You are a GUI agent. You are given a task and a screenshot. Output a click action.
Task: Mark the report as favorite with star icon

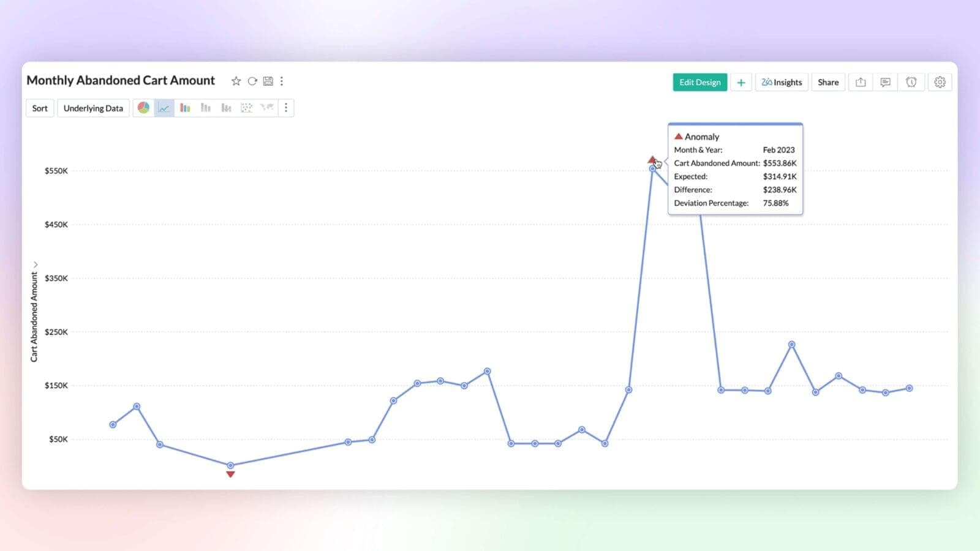(x=236, y=81)
